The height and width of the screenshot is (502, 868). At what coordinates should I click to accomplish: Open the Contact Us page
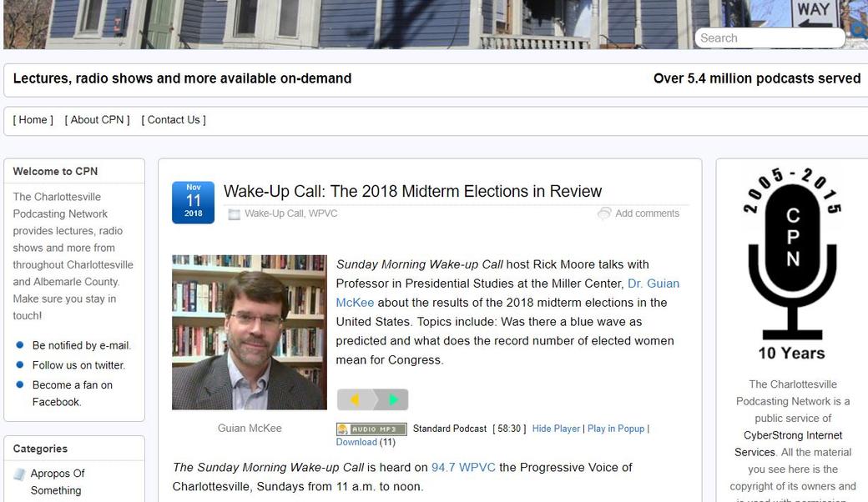174,120
